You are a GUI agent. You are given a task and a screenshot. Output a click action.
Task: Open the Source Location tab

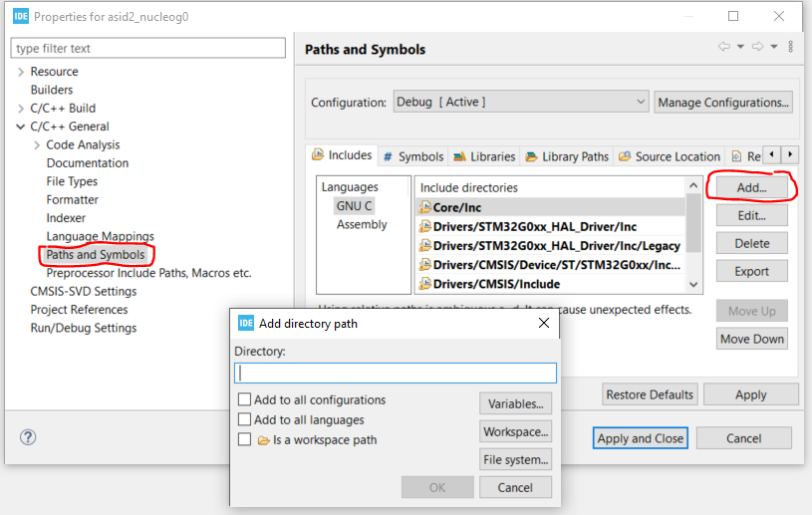[670, 156]
